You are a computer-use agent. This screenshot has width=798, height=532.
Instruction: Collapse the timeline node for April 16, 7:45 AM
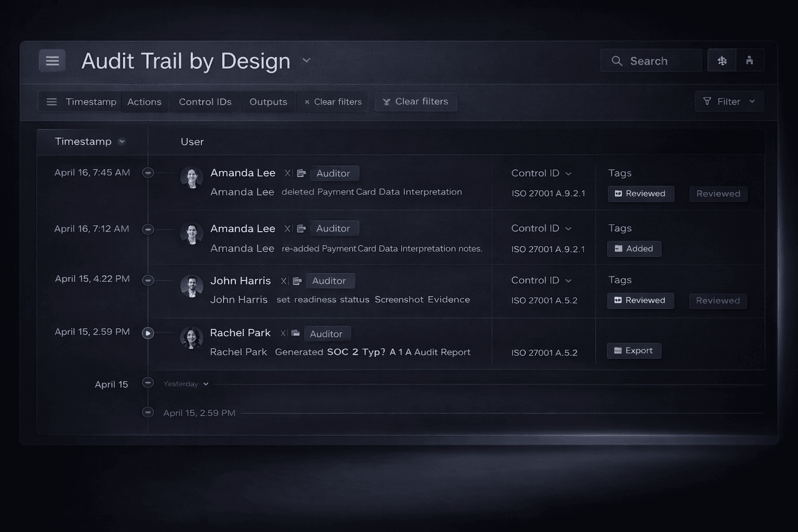tap(148, 172)
